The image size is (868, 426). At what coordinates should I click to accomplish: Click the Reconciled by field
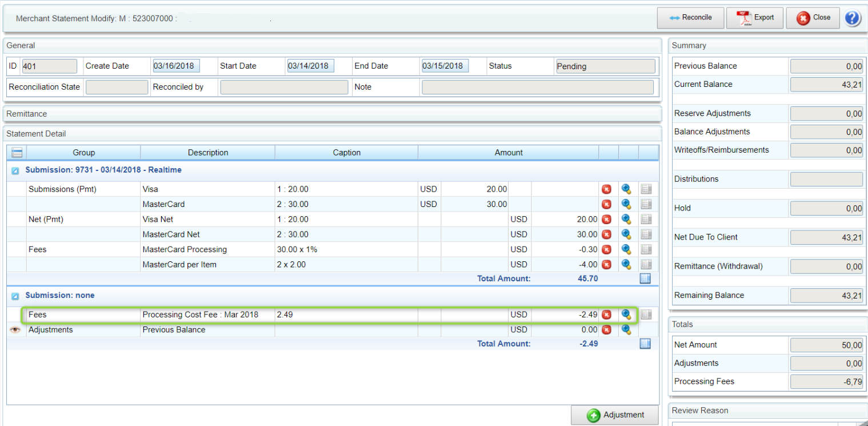click(284, 87)
